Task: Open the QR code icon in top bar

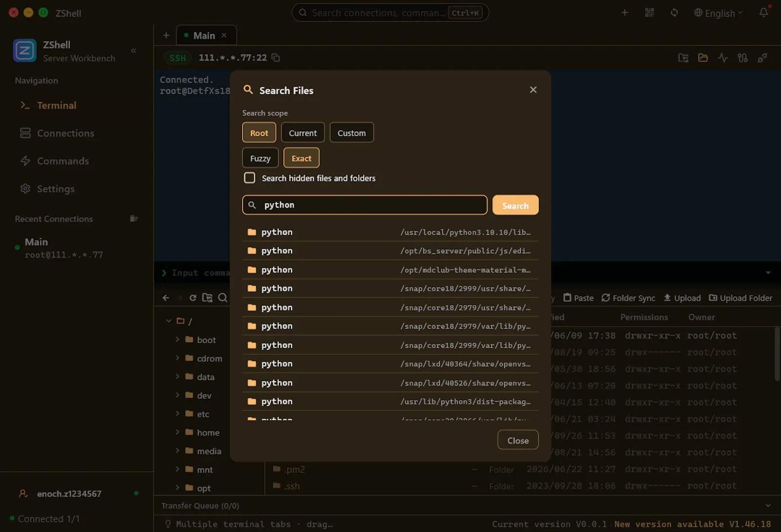Action: click(x=649, y=13)
